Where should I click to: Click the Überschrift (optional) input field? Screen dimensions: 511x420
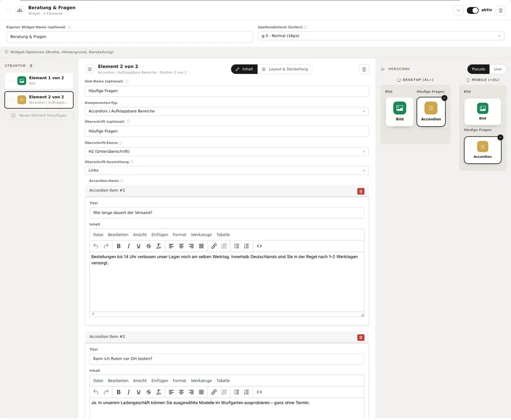(x=227, y=131)
